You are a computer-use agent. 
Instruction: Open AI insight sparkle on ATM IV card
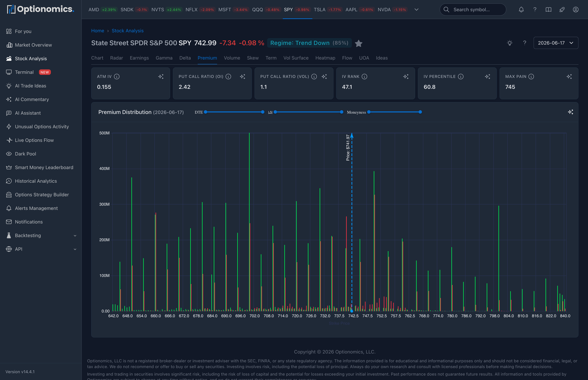[161, 77]
